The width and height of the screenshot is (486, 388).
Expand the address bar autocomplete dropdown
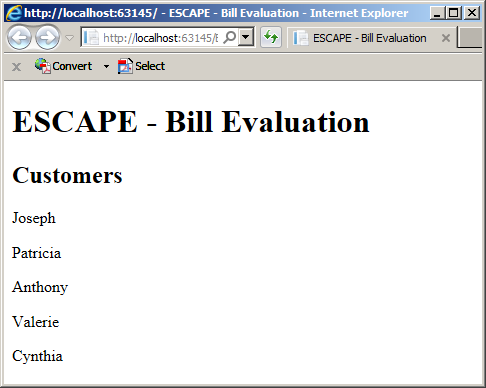coord(246,38)
